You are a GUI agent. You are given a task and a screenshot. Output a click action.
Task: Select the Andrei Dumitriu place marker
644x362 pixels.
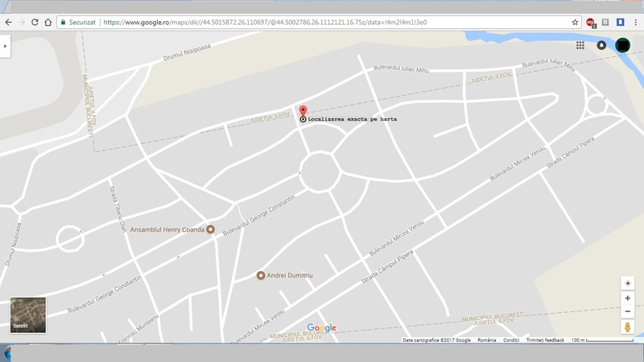point(261,276)
